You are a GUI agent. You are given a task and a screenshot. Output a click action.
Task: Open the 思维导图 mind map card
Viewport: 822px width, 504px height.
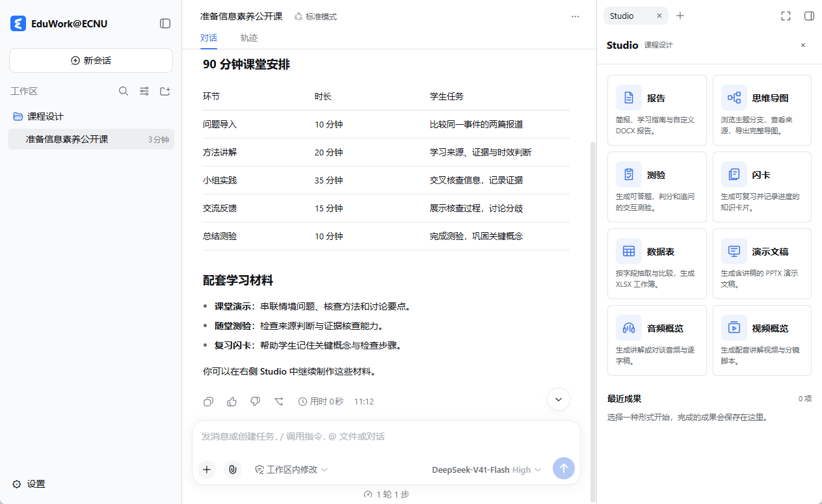(762, 110)
